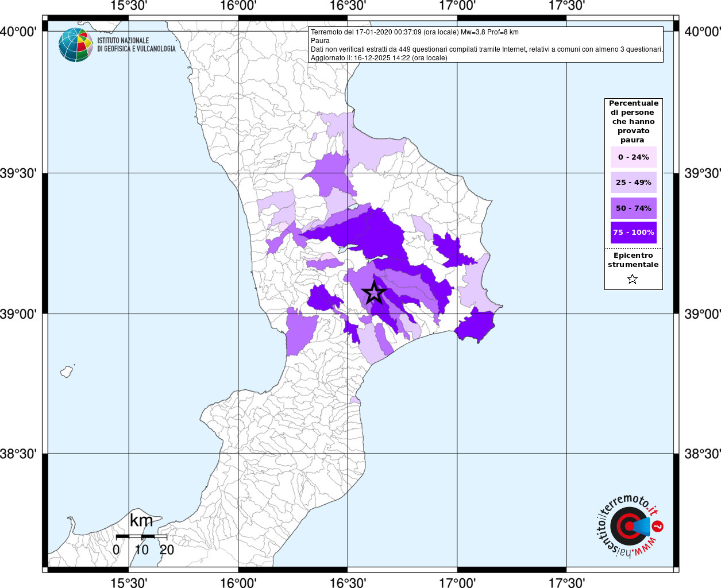Image resolution: width=721 pixels, height=588 pixels.
Task: Click the black and white km scale bar
Action: click(x=141, y=536)
